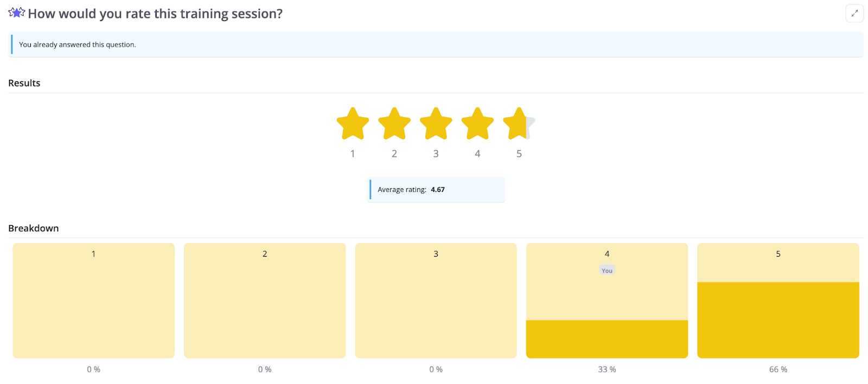Image resolution: width=868 pixels, height=384 pixels.
Task: Click the 'You' badge in bar 4
Action: [x=607, y=271]
